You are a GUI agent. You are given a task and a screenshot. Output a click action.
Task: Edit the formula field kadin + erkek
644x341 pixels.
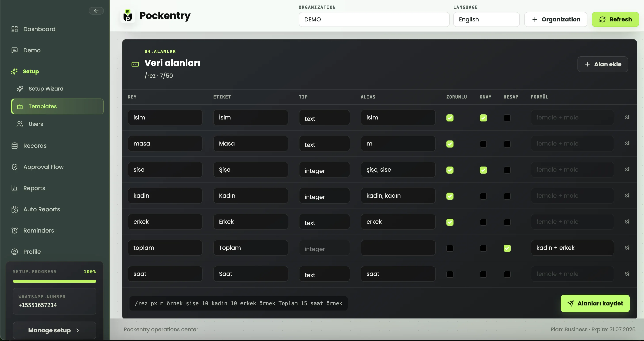pos(572,248)
